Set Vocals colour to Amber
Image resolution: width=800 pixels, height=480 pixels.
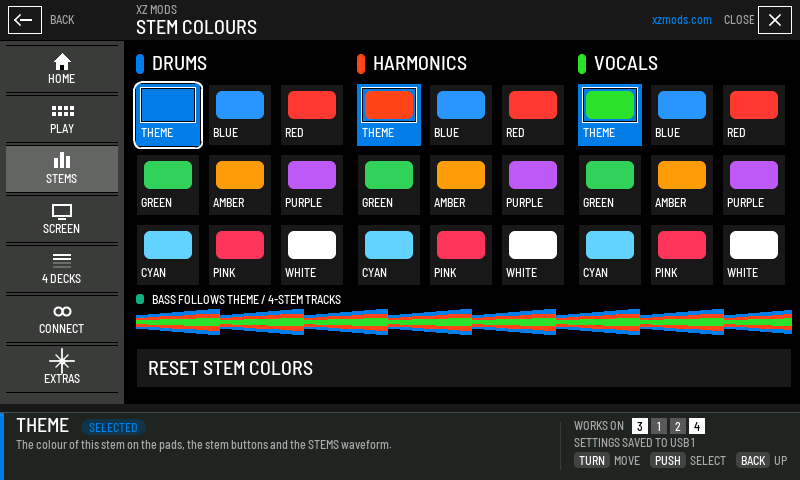(x=682, y=185)
